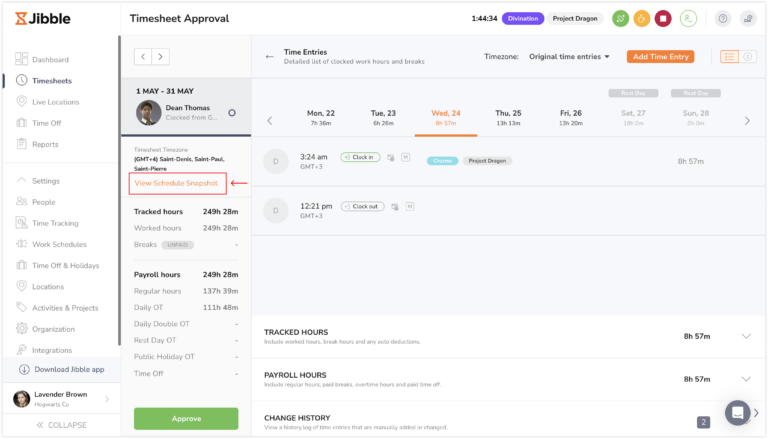Viewport: 768px width, 439px height.
Task: Select the Wed, 24 day tab
Action: [446, 118]
